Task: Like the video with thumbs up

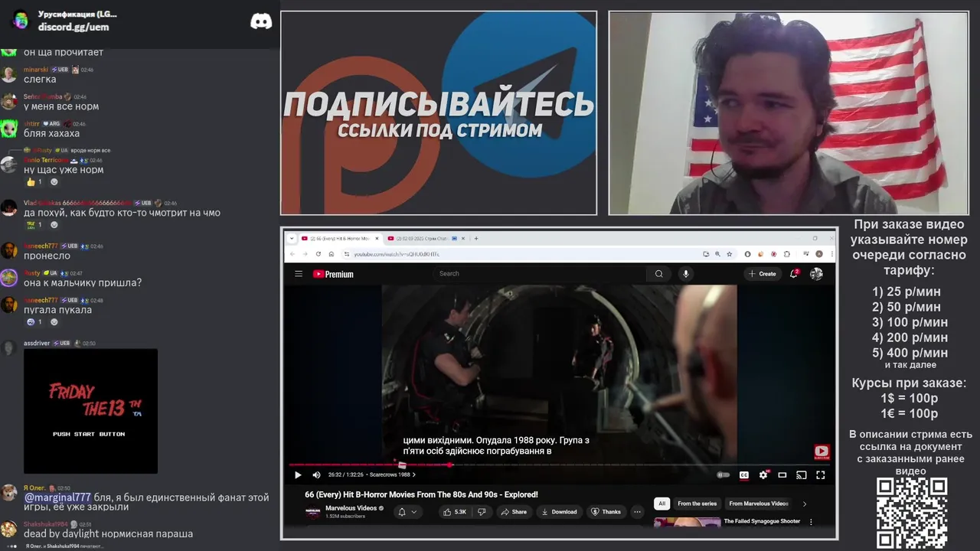Action: (x=456, y=512)
